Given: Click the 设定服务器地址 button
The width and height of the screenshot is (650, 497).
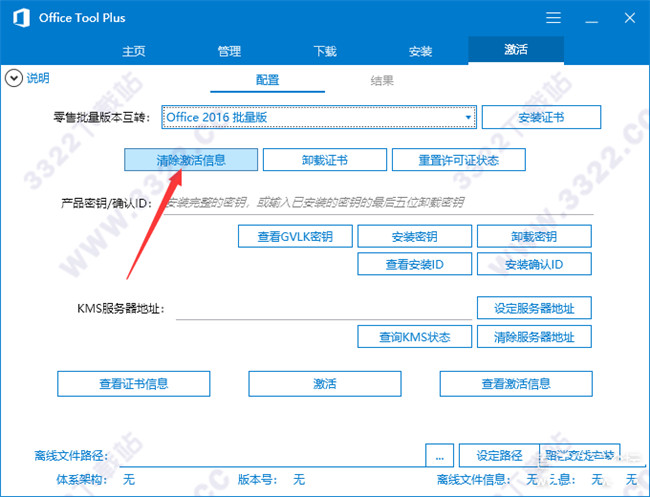Looking at the screenshot, I should point(534,308).
